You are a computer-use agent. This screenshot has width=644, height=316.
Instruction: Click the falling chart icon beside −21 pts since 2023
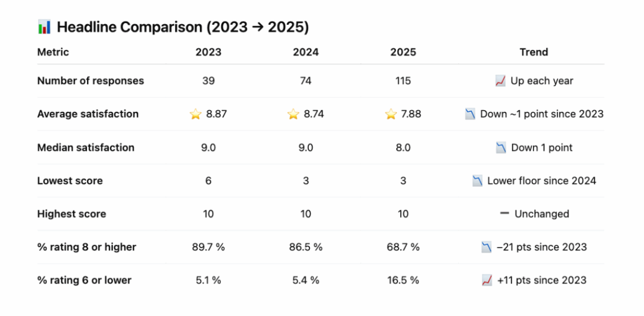tap(486, 247)
